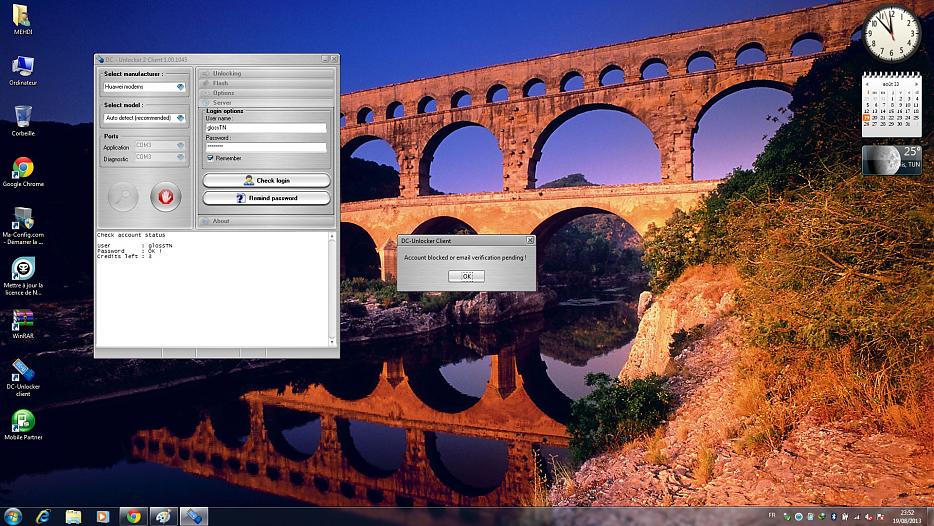The height and width of the screenshot is (526, 934).
Task: Click the User name input field
Action: click(x=266, y=128)
